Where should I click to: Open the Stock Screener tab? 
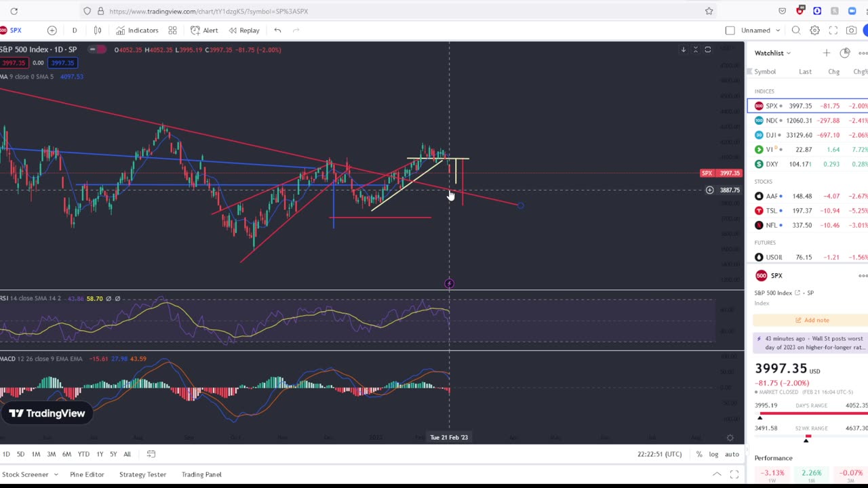pyautogui.click(x=25, y=474)
